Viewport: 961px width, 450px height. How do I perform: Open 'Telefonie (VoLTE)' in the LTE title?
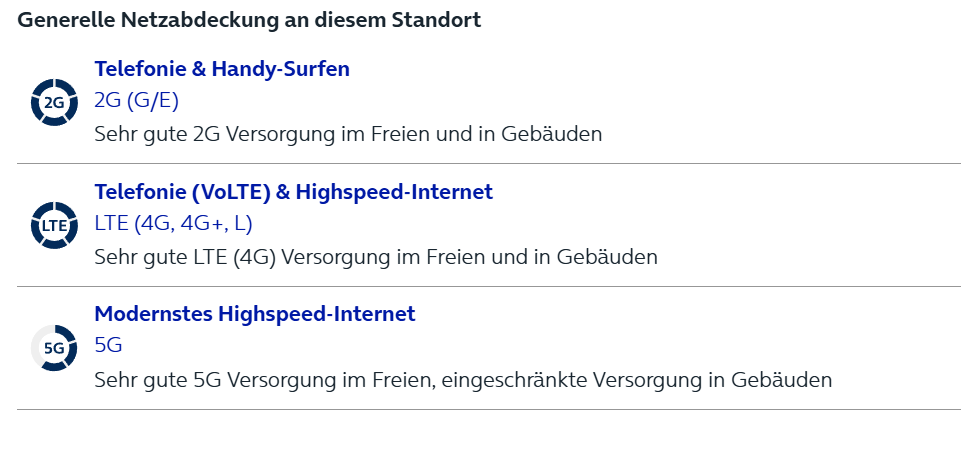(x=182, y=192)
